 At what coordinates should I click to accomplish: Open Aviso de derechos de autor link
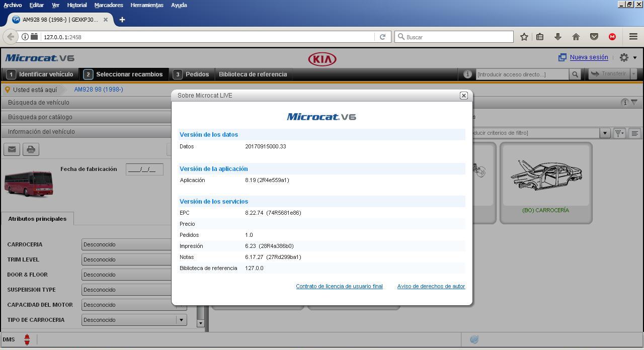tap(431, 286)
